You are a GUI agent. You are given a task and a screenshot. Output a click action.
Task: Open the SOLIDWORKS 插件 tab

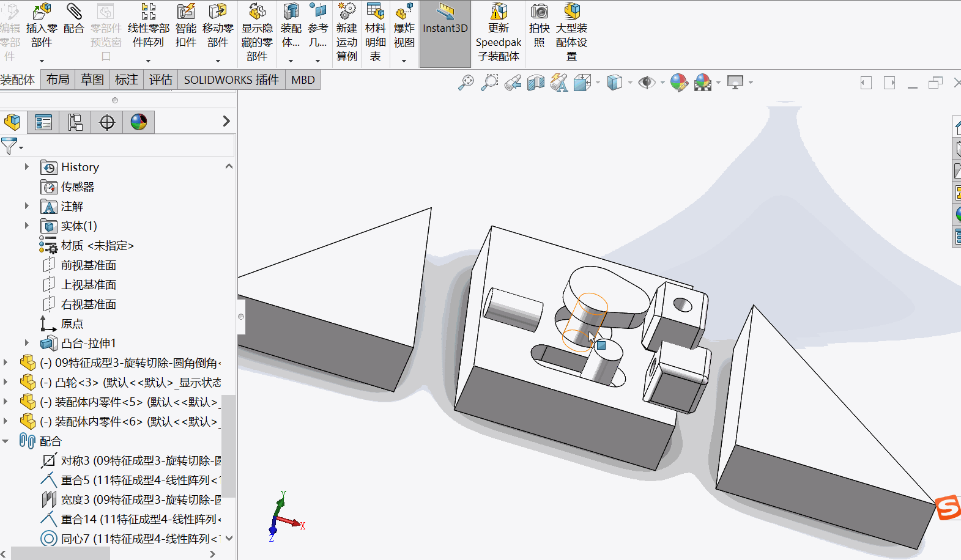click(x=231, y=79)
